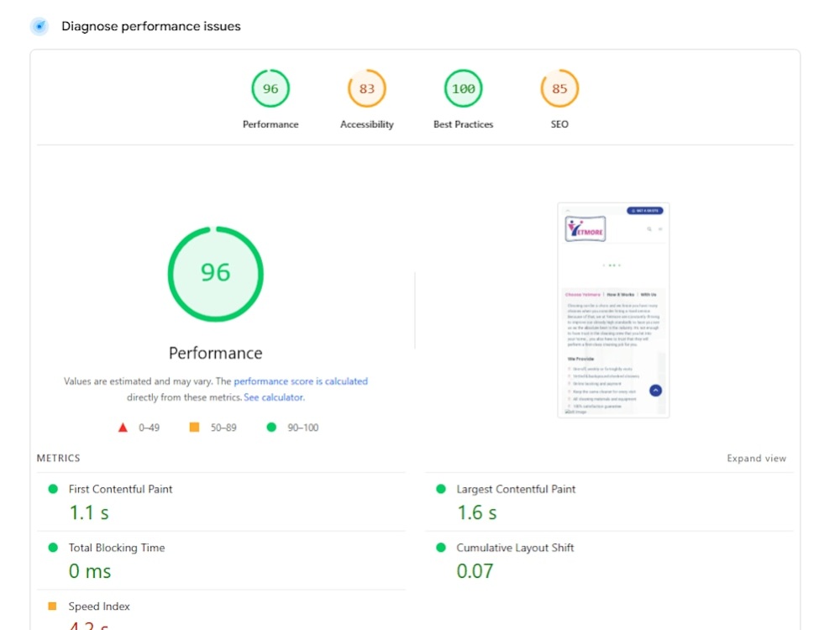
Task: Select Speed Index metric label
Action: [x=99, y=606]
